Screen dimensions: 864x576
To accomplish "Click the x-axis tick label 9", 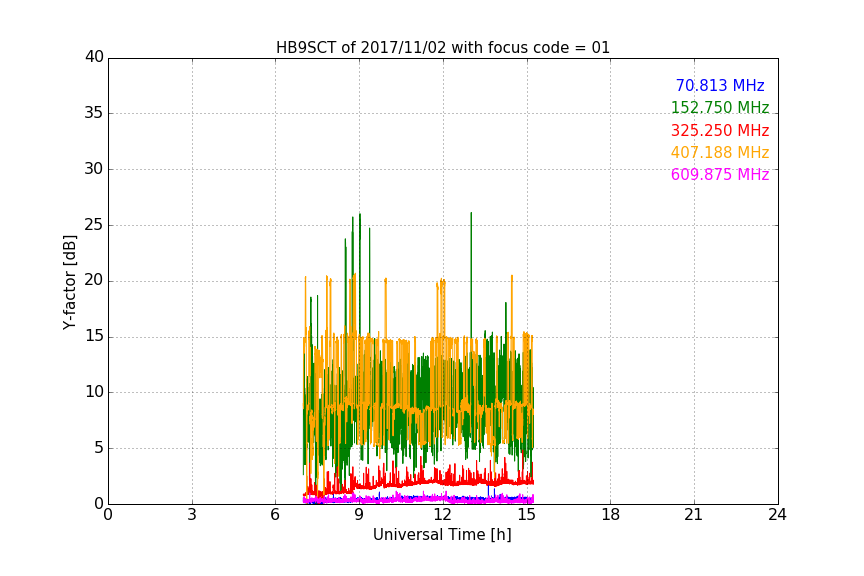I will [359, 515].
